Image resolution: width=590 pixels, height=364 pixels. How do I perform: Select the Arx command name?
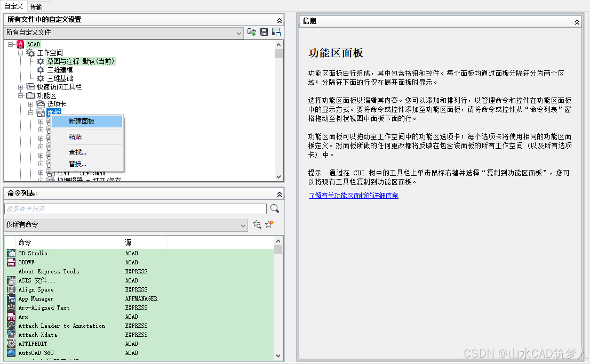[x=23, y=317]
